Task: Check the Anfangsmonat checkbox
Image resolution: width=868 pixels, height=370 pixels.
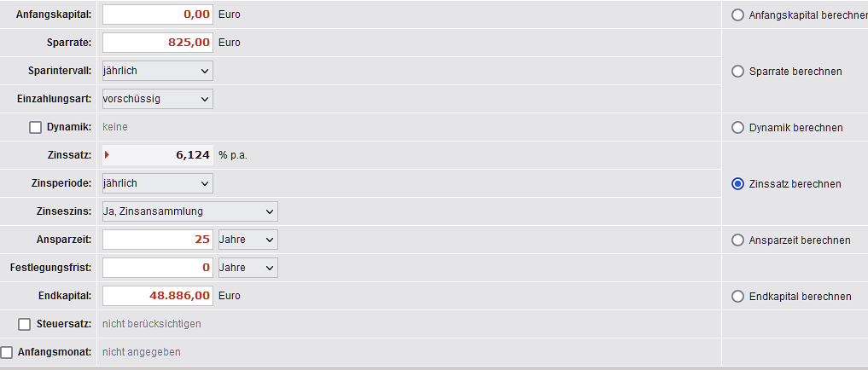Action: (7, 352)
